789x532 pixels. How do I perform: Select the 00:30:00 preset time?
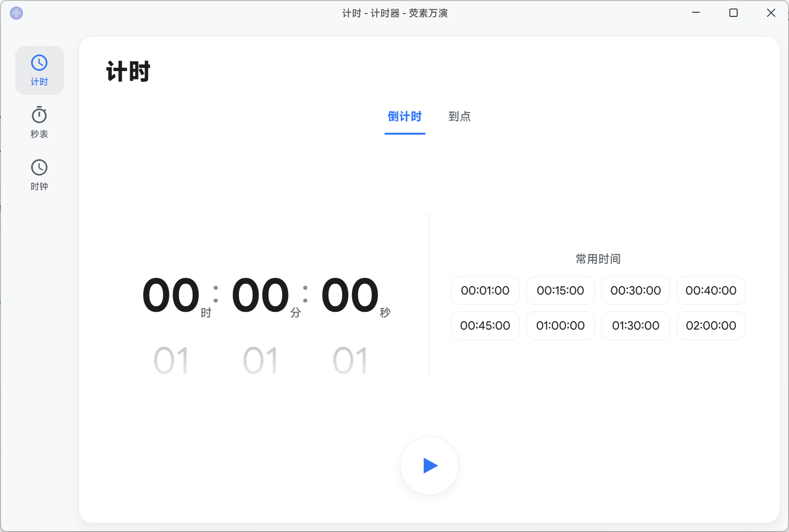(x=636, y=290)
